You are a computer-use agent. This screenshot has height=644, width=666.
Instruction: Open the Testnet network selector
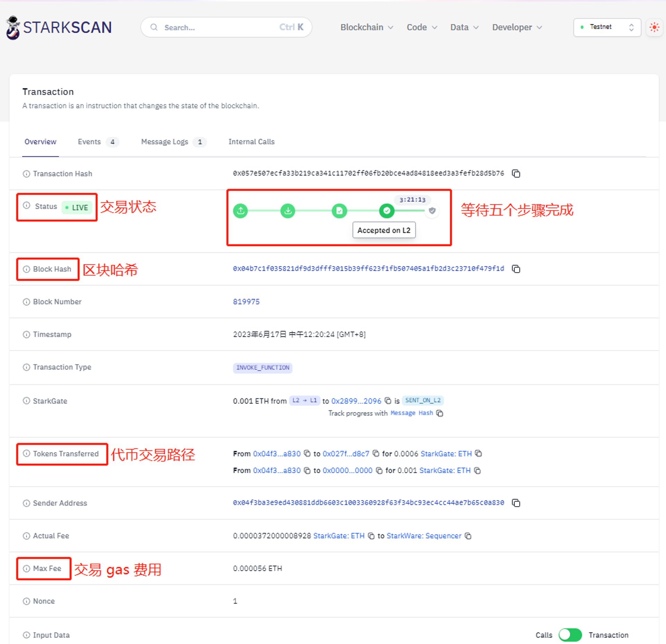(607, 27)
